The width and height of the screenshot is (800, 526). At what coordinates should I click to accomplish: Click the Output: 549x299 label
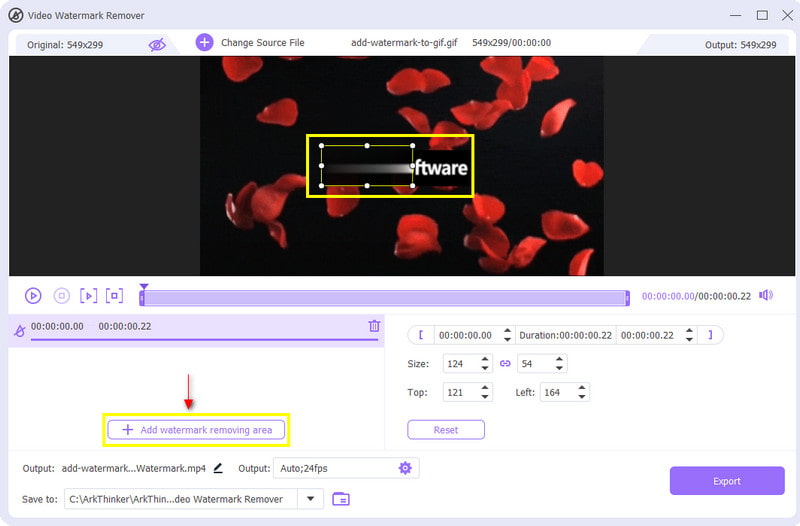tap(740, 45)
